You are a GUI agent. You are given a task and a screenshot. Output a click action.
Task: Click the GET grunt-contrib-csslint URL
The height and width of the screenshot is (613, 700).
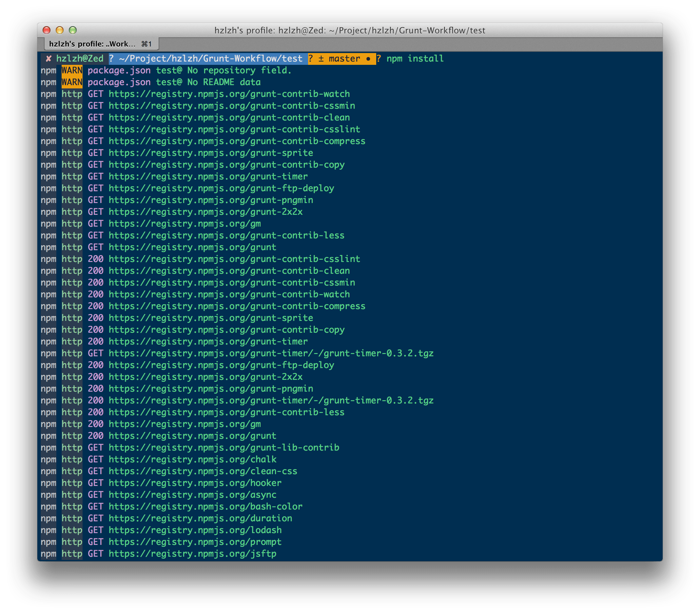[x=234, y=129]
